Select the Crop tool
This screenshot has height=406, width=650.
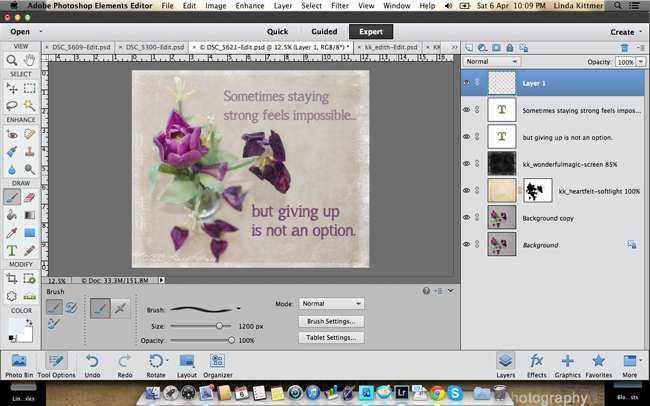12,278
